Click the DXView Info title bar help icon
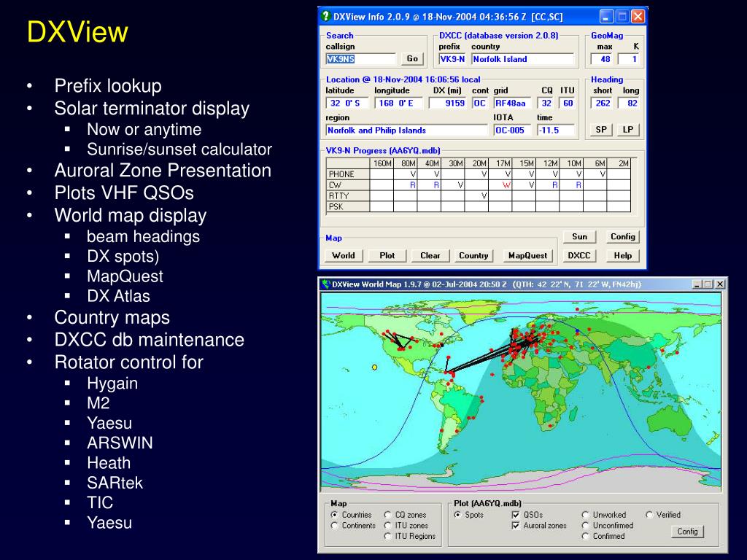The image size is (747, 560). pos(326,16)
